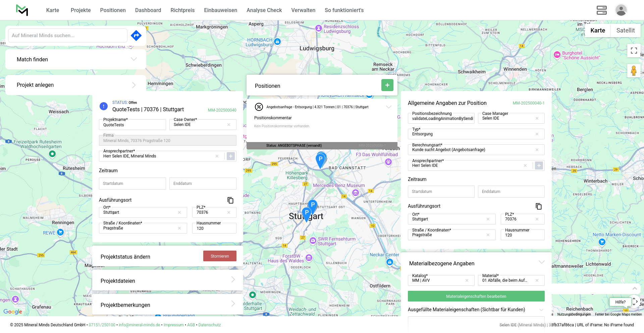Viewport: 644px width, 333px height.
Task: Toggle fullscreen map view
Action: pyautogui.click(x=634, y=51)
